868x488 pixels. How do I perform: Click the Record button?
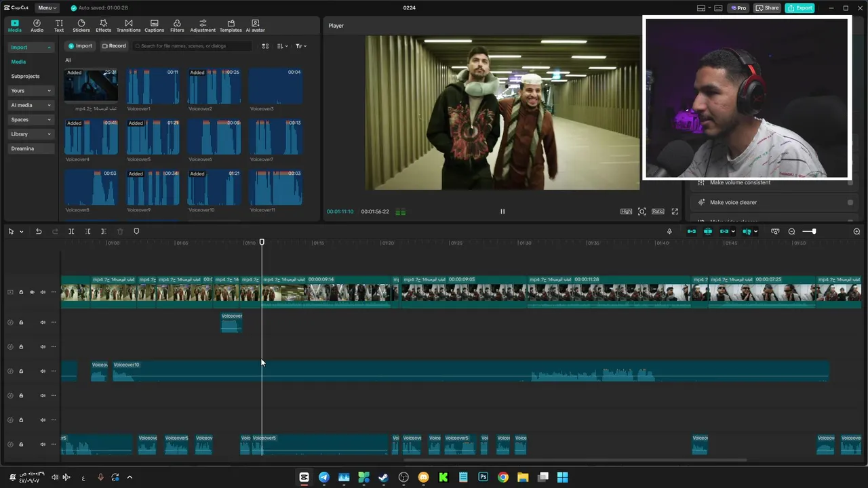pos(114,46)
